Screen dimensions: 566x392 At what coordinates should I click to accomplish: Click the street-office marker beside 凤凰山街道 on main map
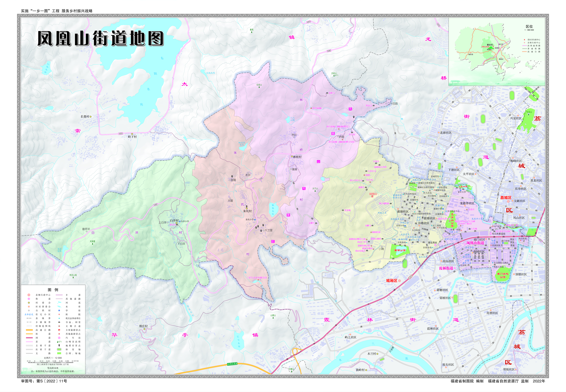coord(465,244)
